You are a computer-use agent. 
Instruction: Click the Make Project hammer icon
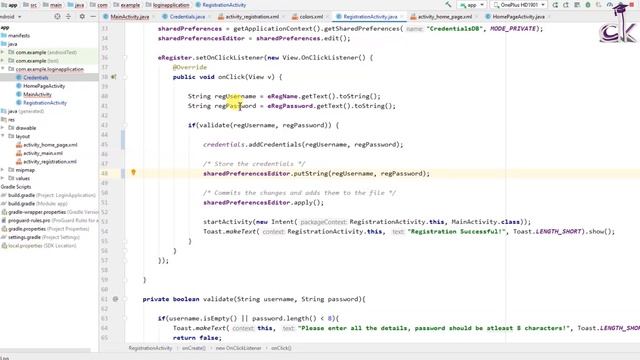coord(448,4)
